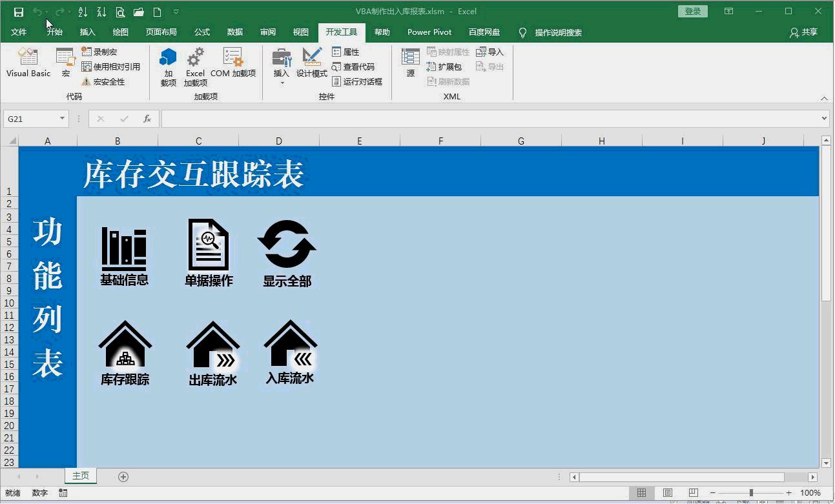Open the Visual Basic editor
Screen dimensions: 835x504
pyautogui.click(x=28, y=63)
